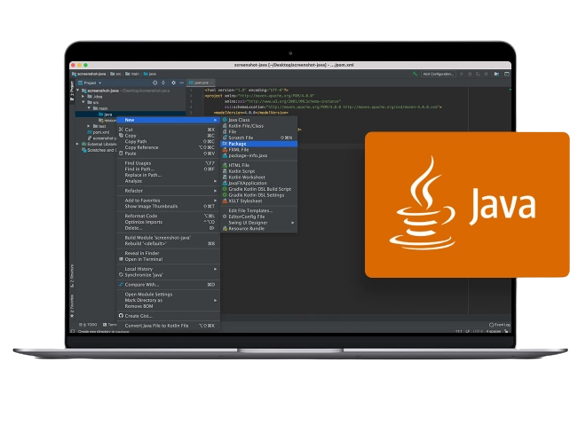Open Project panel gear settings icon

[173, 83]
